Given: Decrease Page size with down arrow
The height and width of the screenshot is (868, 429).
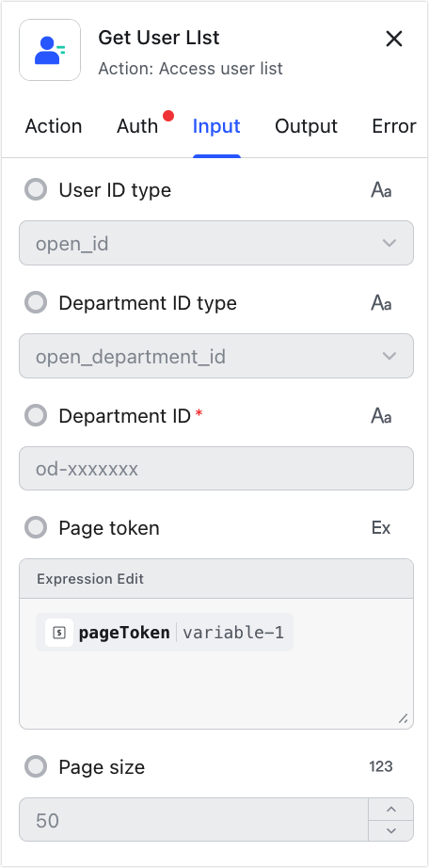Looking at the screenshot, I should [x=390, y=830].
